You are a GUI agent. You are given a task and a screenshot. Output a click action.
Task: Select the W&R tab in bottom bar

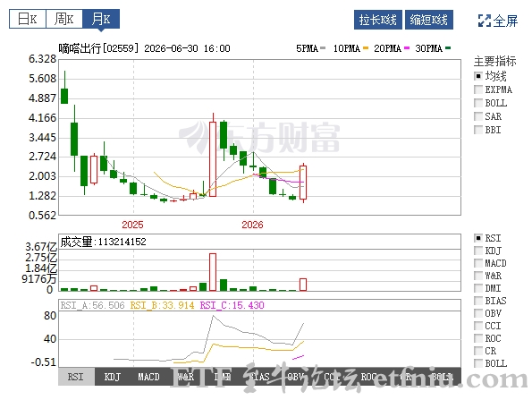186,377
